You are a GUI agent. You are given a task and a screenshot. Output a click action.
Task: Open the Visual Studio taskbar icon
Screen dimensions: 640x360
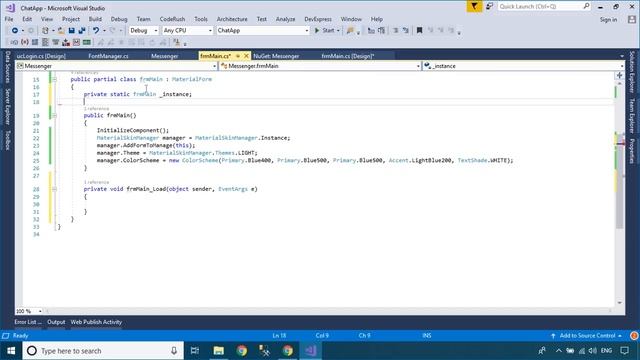[x=311, y=351]
